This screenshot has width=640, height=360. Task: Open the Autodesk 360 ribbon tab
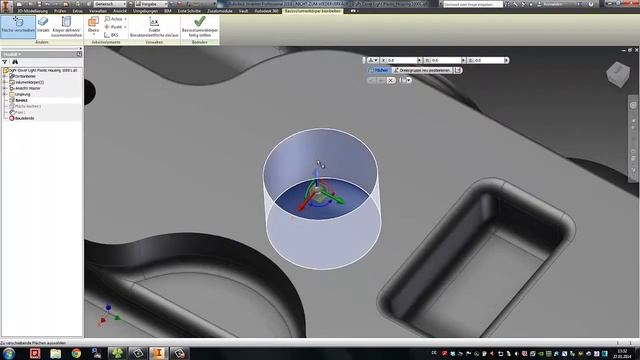[266, 11]
